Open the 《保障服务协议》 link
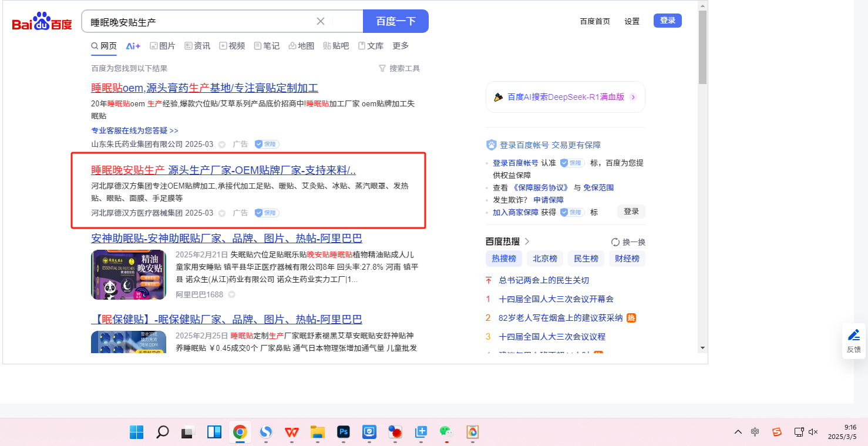The width and height of the screenshot is (868, 446). (x=541, y=187)
